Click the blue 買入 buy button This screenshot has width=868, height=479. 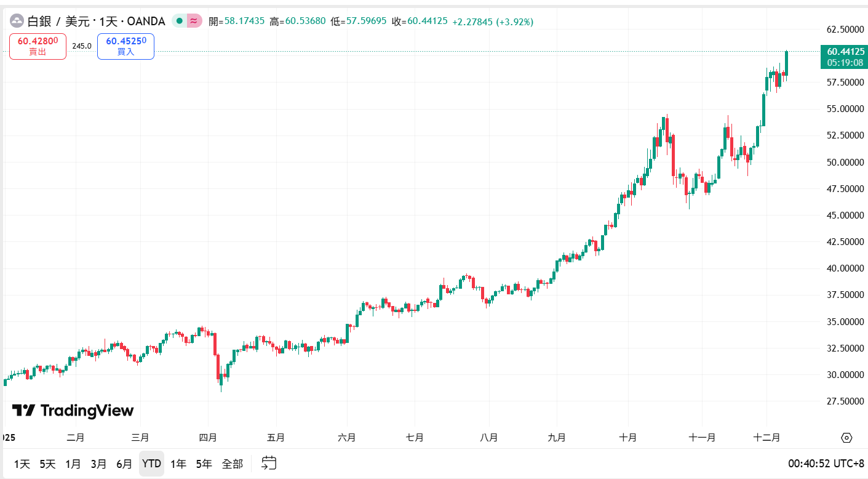[x=125, y=46]
